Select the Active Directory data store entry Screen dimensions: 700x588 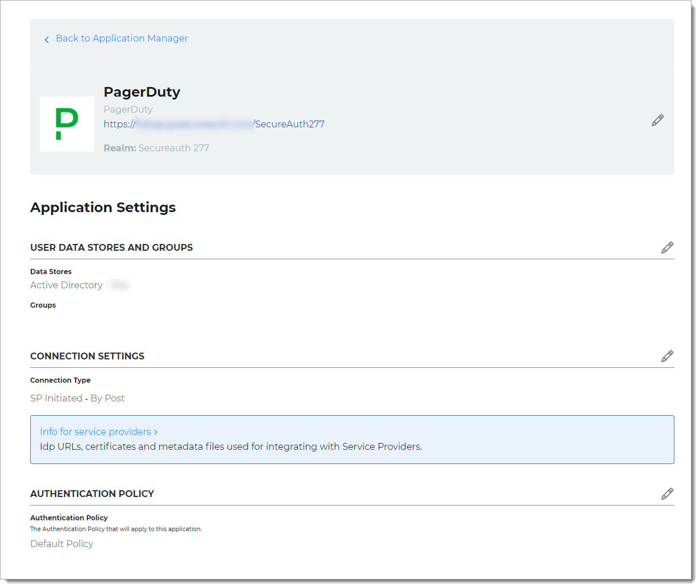[x=66, y=285]
